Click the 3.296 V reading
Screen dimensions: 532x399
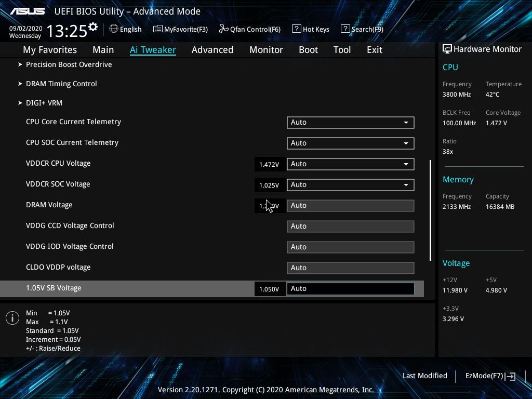pos(453,318)
